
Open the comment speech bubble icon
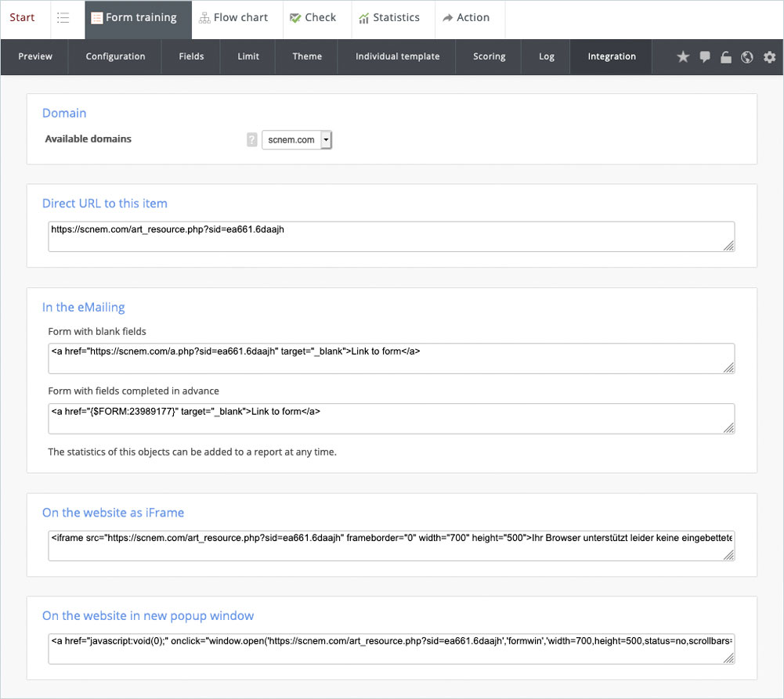tap(705, 57)
